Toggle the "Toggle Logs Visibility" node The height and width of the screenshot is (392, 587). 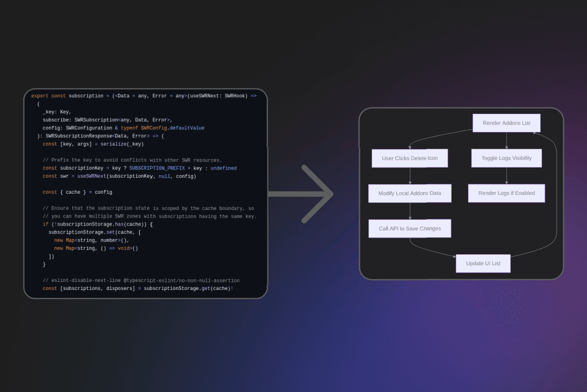point(506,158)
